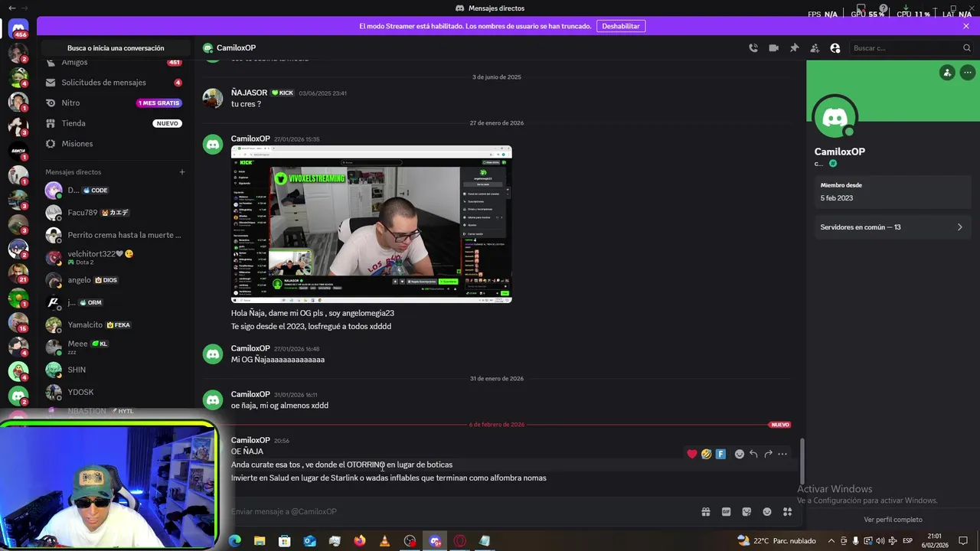Screen dimensions: 980x551
Task: Show hidden system tray icons
Action: coord(831,541)
